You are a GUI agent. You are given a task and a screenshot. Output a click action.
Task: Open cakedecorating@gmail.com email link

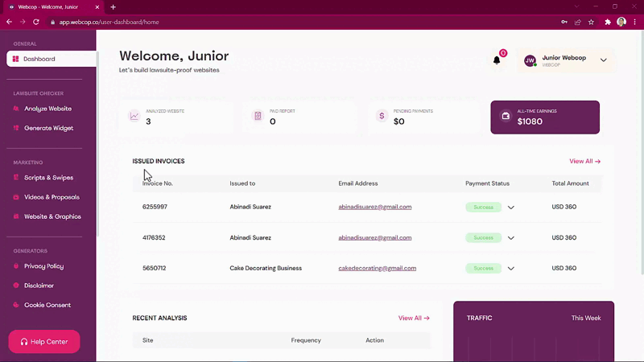[377, 268]
